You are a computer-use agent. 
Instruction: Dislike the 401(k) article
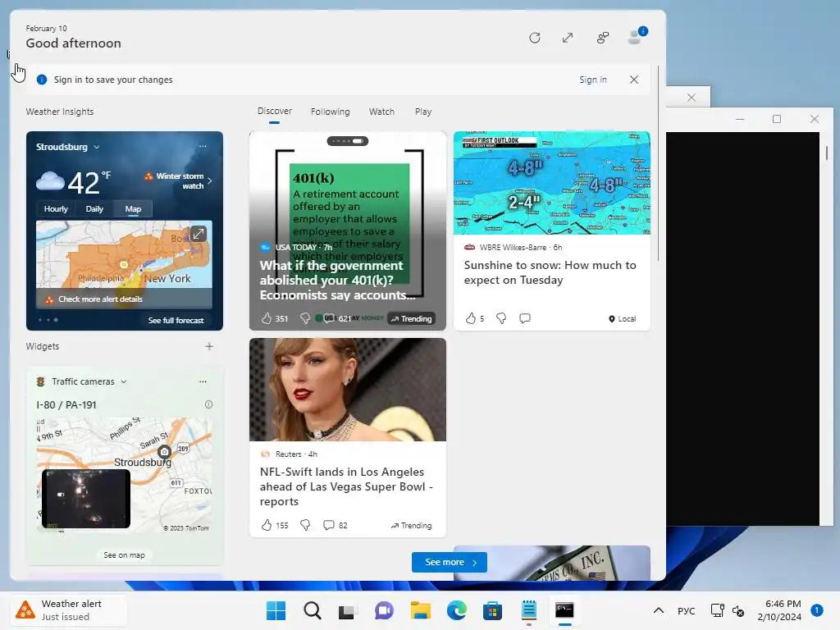pos(305,318)
